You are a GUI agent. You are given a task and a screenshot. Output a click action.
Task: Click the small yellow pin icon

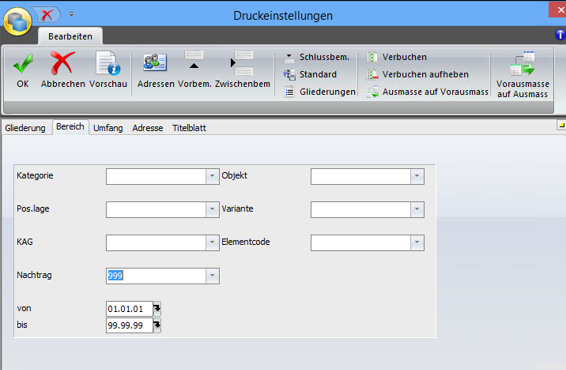click(562, 125)
